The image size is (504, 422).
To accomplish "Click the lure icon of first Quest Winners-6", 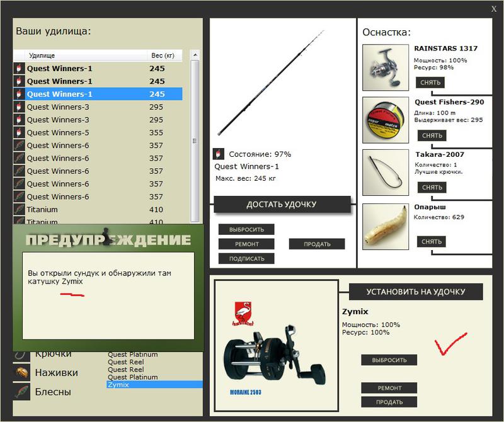I will 20,145.
